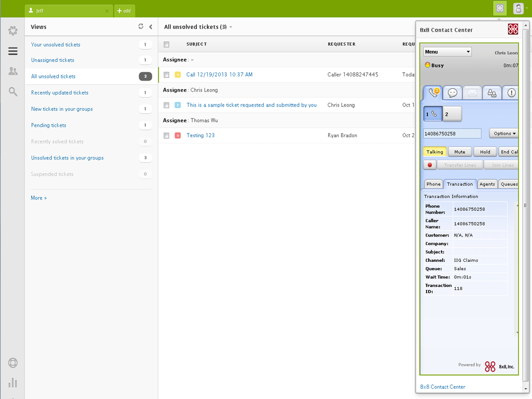Screen dimensions: 532x399
Task: Open the 8x8 apps grid icon in top bar
Action: click(500, 9)
